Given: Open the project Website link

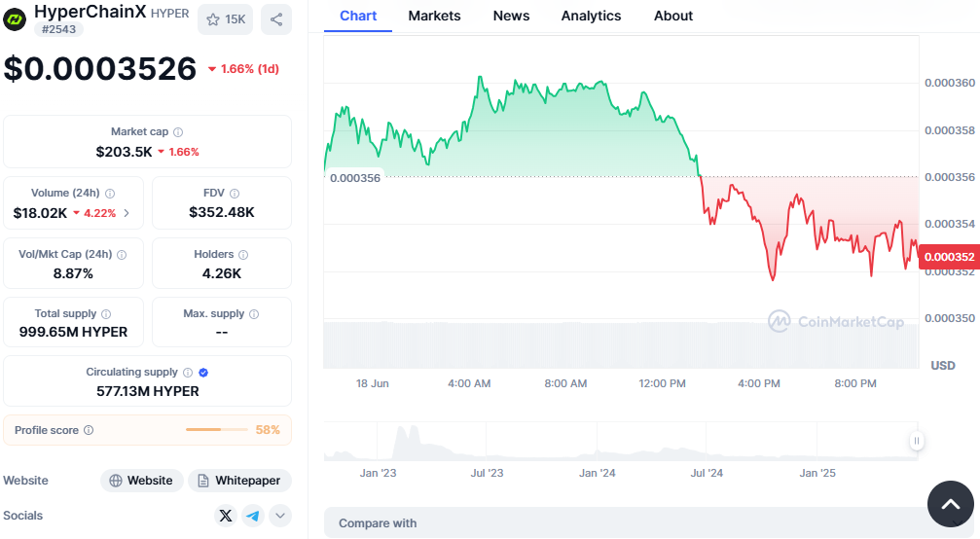Looking at the screenshot, I should coord(142,481).
